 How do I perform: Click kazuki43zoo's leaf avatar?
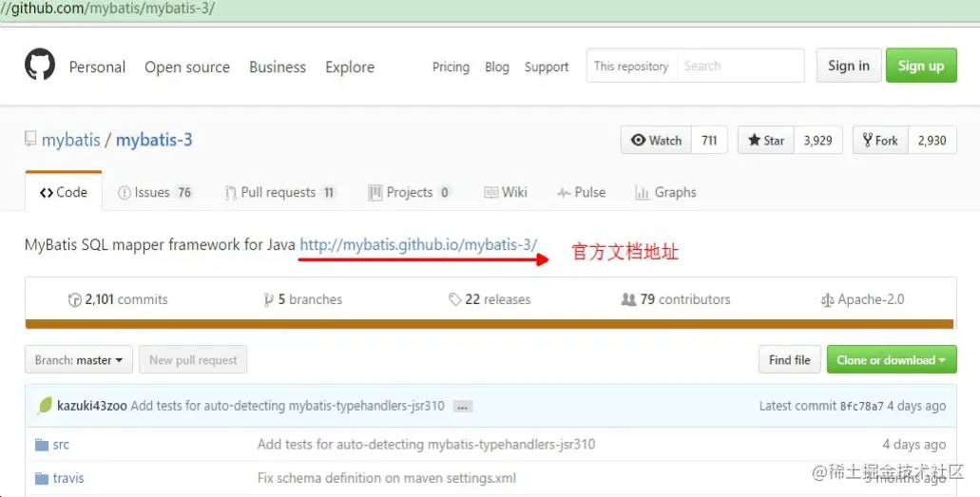coord(45,406)
